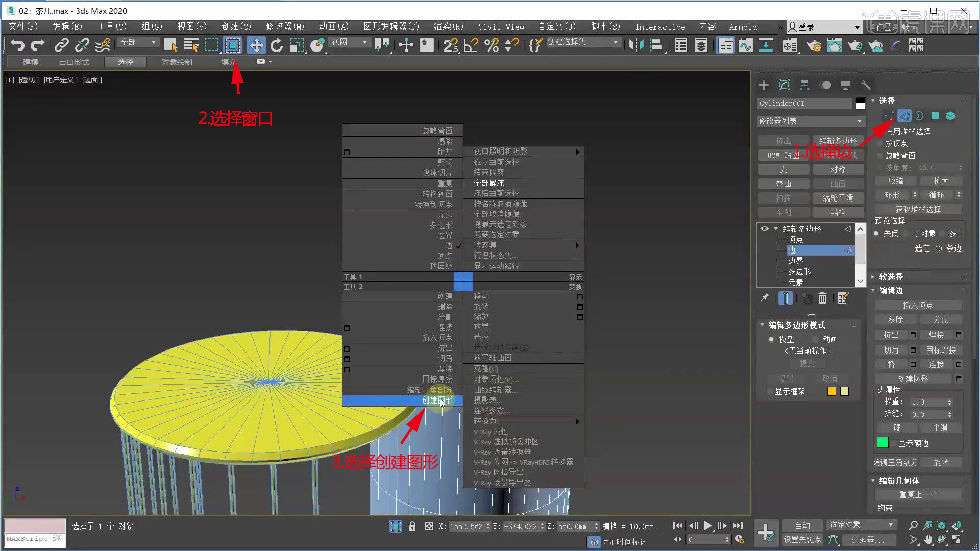The width and height of the screenshot is (980, 551).
Task: Switch to 自由形式 ribbon tab
Action: click(x=74, y=62)
